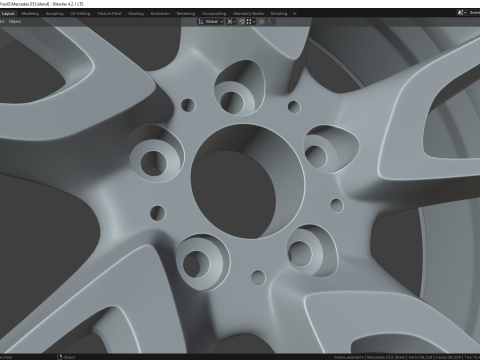Screen dimensions: 480x360
Task: Open the UV Editing workspace tab
Action: click(x=80, y=14)
